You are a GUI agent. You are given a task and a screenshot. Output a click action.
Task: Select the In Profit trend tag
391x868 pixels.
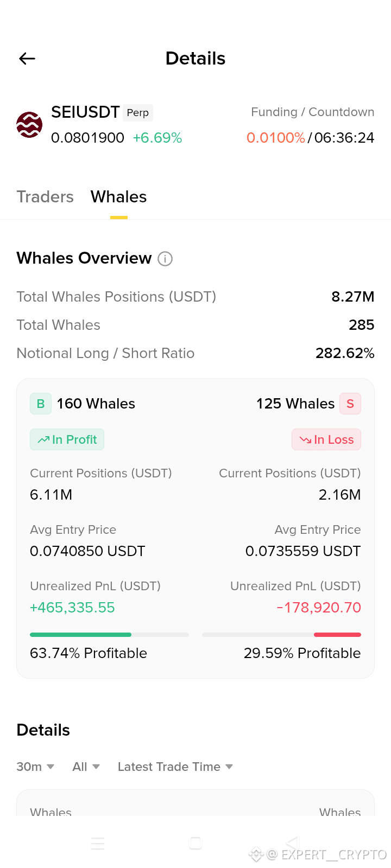[x=67, y=439]
